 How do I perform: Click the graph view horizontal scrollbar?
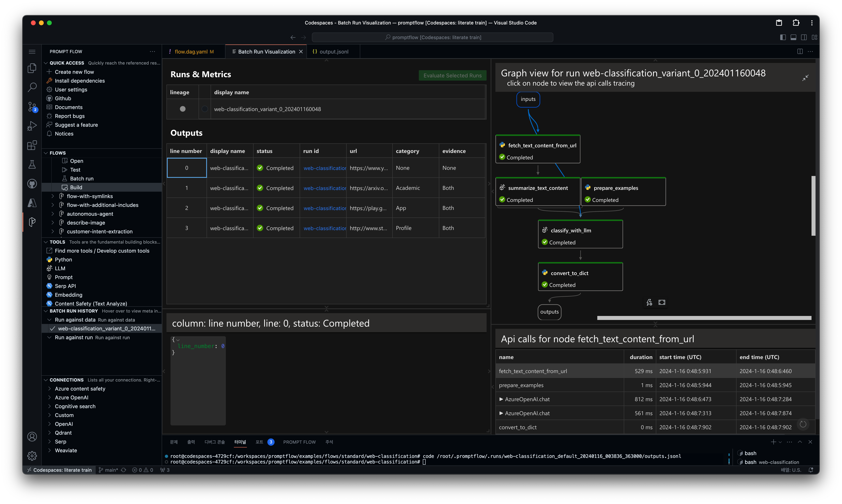tap(704, 318)
